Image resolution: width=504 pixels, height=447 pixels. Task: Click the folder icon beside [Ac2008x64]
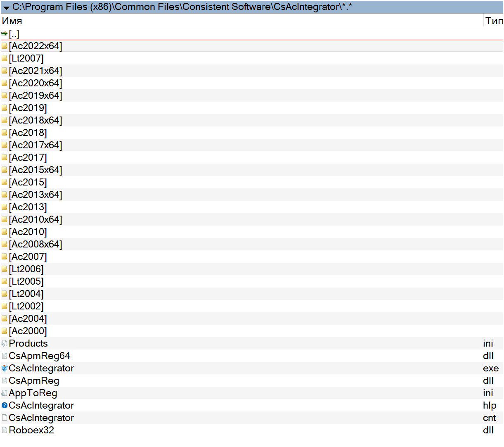5,244
